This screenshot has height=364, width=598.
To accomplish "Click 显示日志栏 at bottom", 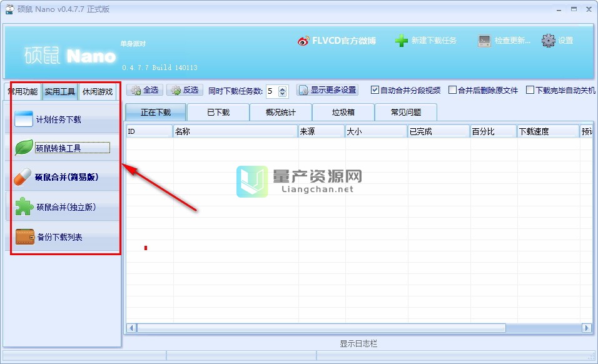I will tap(358, 344).
